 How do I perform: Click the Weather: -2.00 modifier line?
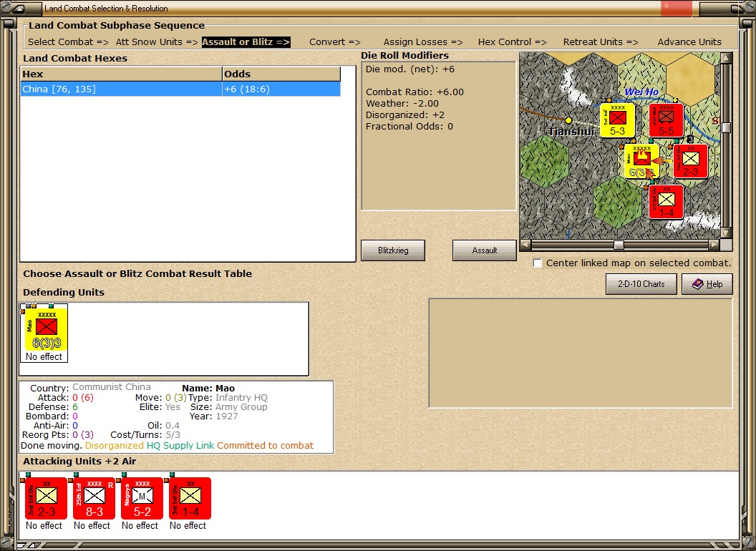click(x=402, y=104)
